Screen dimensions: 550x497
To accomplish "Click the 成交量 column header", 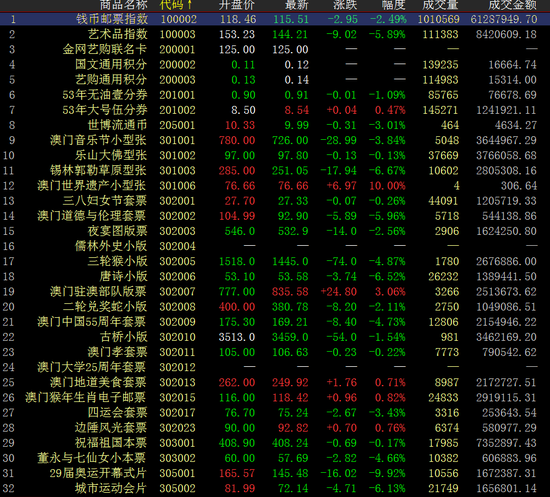I will click(x=441, y=5).
